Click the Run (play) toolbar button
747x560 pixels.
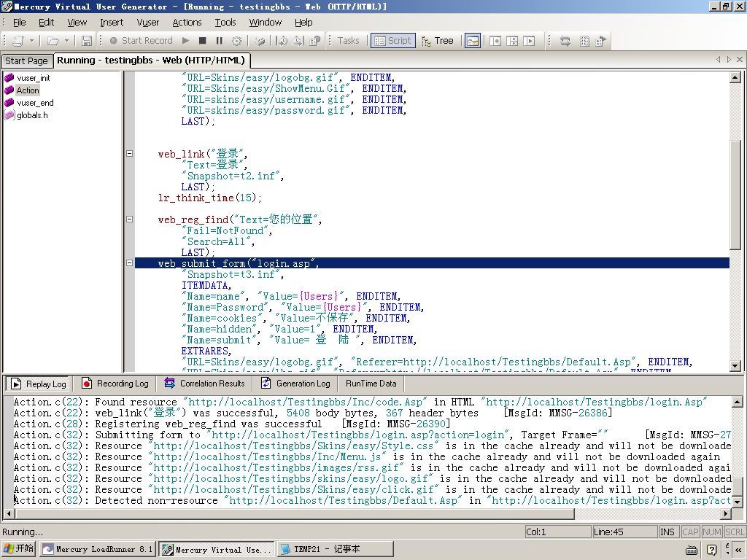coord(186,41)
